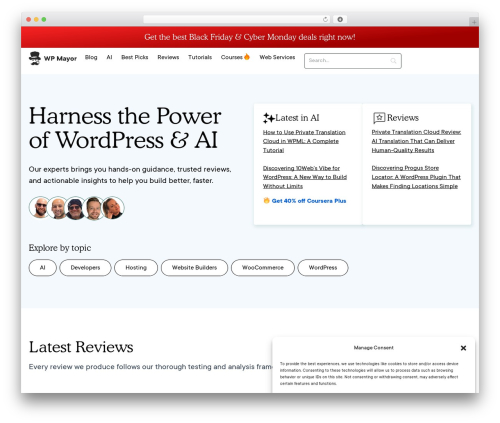Select the WordPress topic pill

click(323, 268)
